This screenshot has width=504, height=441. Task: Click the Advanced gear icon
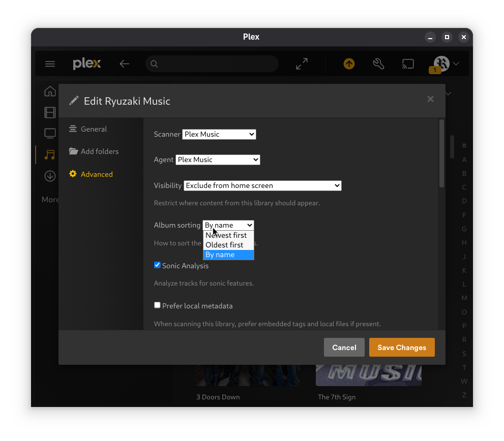tap(73, 174)
